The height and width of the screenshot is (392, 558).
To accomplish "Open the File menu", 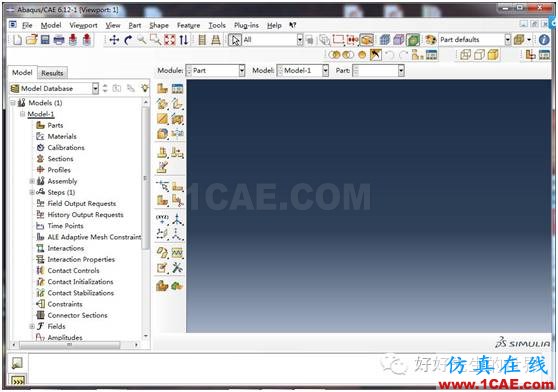I will (27, 25).
